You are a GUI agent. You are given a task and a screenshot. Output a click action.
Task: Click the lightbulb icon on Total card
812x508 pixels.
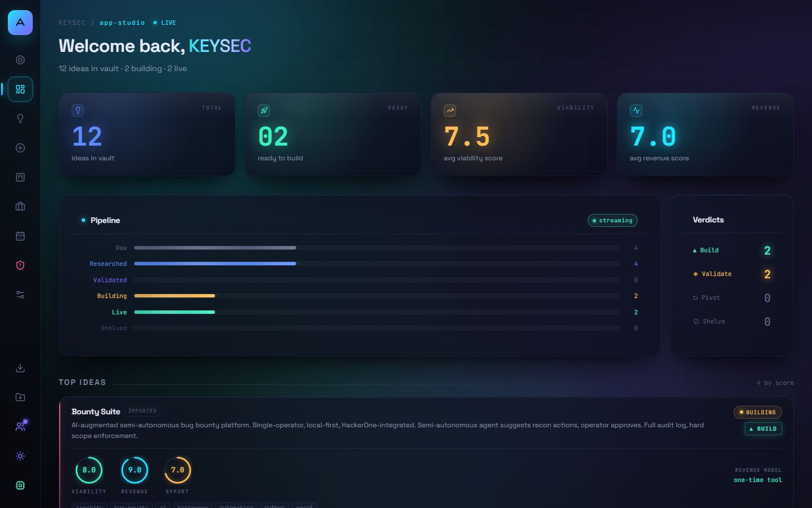pos(78,111)
